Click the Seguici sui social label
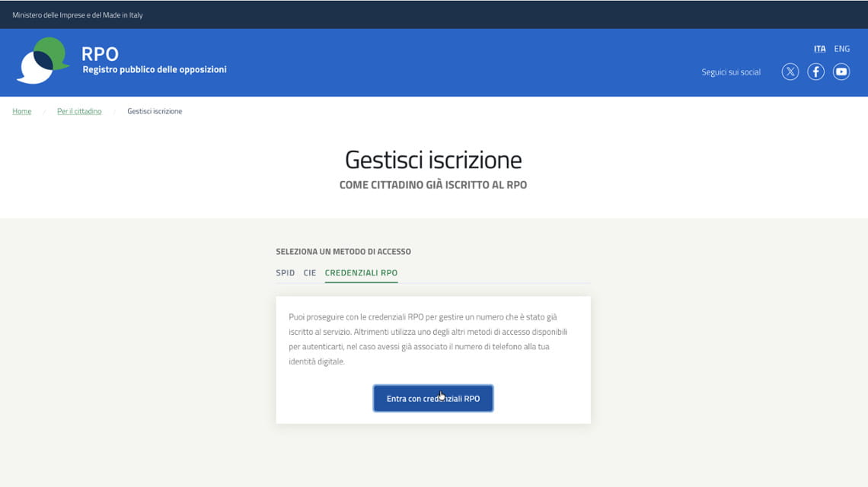This screenshot has width=868, height=487. coord(731,72)
